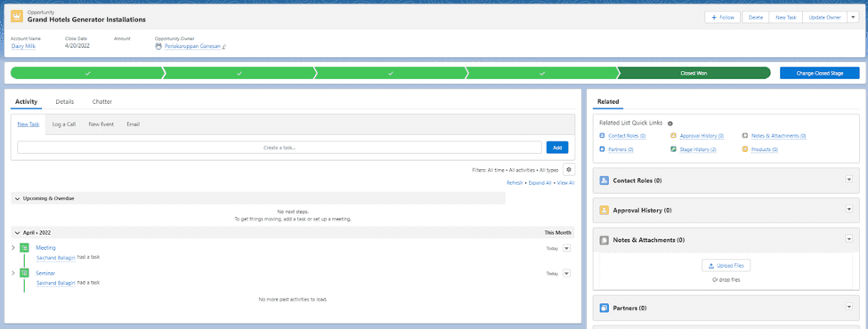Screen dimensions: 868x329
Task: Open Saichand Ballagiri link under Meeting
Action: (x=56, y=258)
